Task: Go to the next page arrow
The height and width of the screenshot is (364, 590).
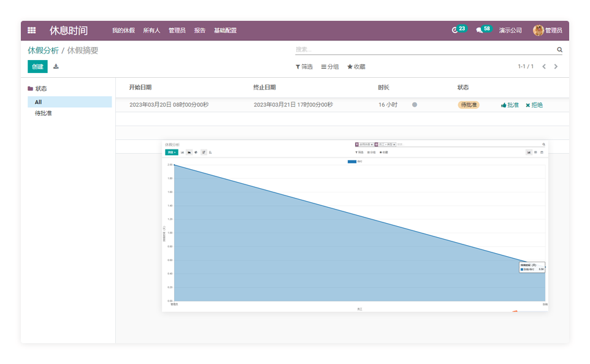Action: tap(556, 66)
